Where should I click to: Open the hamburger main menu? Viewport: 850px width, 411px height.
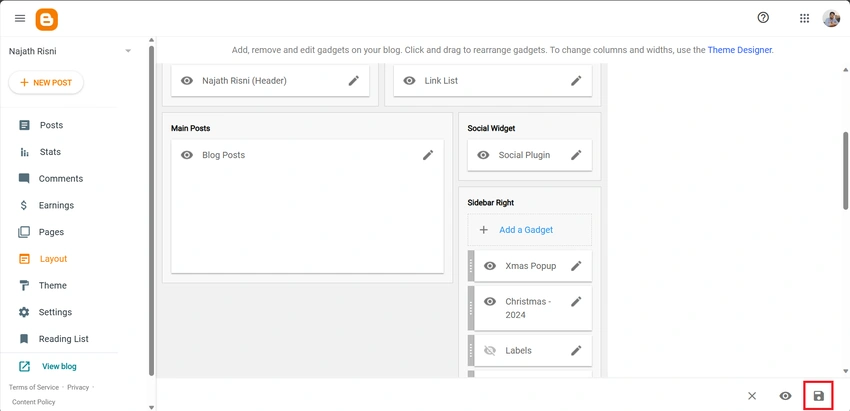pos(20,18)
